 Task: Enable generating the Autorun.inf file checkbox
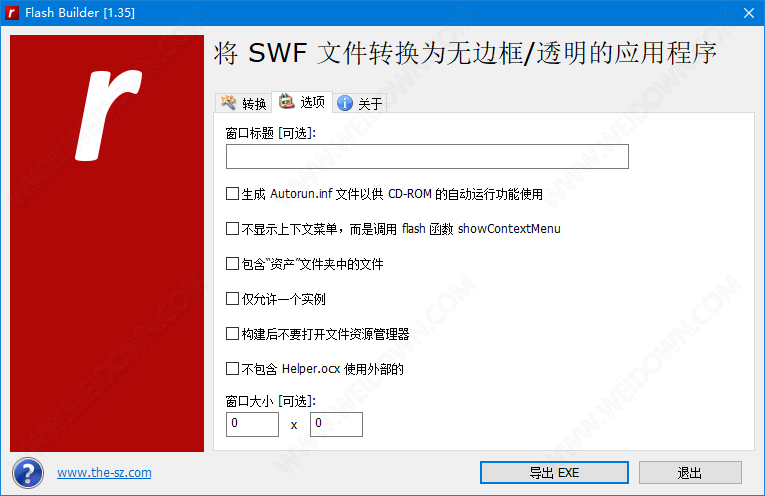click(232, 194)
